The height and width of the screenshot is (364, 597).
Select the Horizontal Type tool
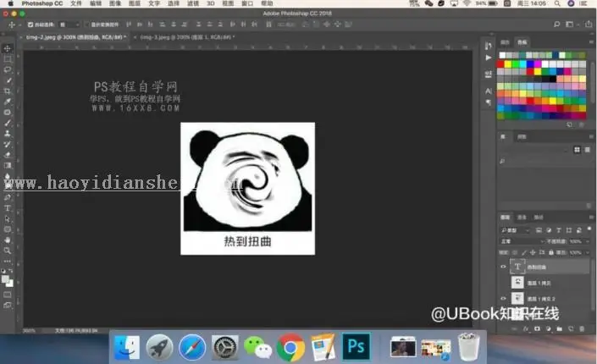8,208
